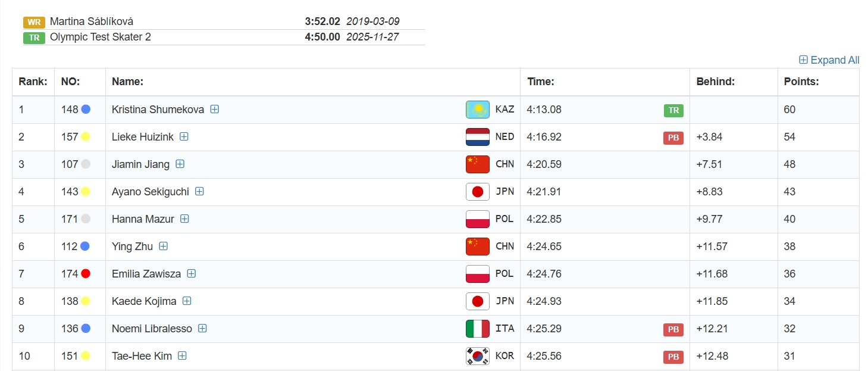This screenshot has height=371, width=868.
Task: Expand Jiamin Jiang's lap details
Action: click(180, 164)
